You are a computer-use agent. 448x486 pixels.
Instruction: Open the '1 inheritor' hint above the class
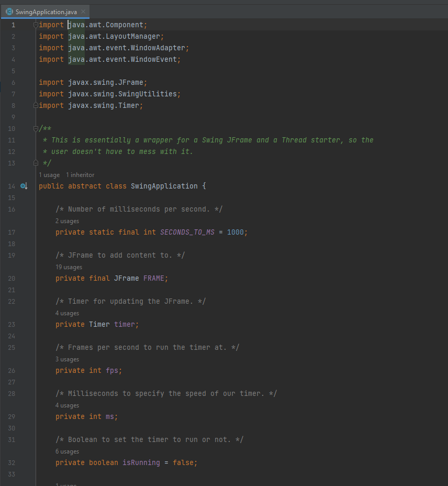tap(80, 175)
